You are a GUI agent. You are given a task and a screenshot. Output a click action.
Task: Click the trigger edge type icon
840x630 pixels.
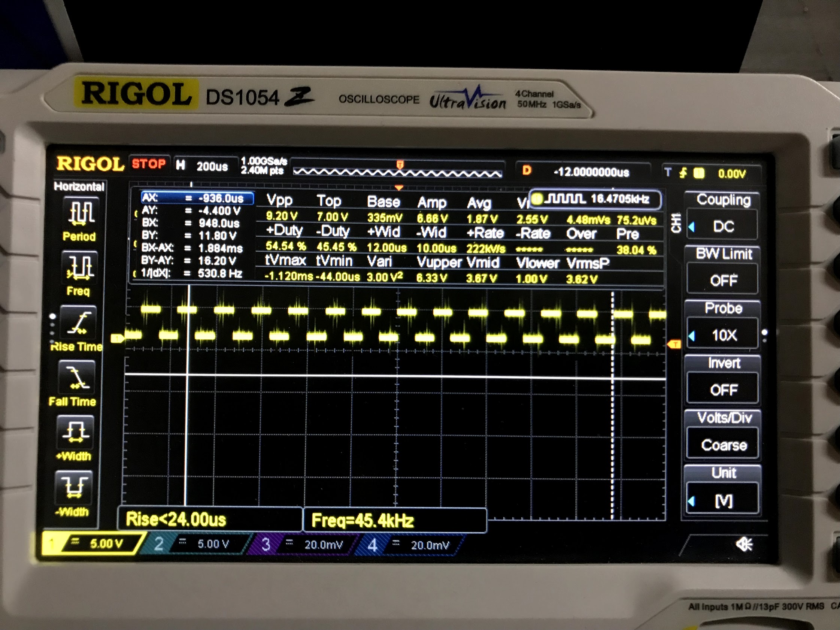click(683, 173)
